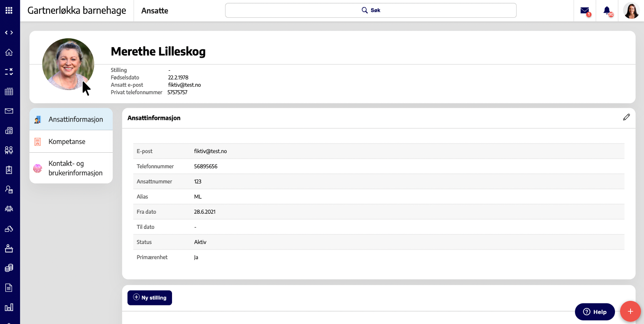Open the newspaper icon in sidebar
The image size is (644, 324).
point(9,130)
